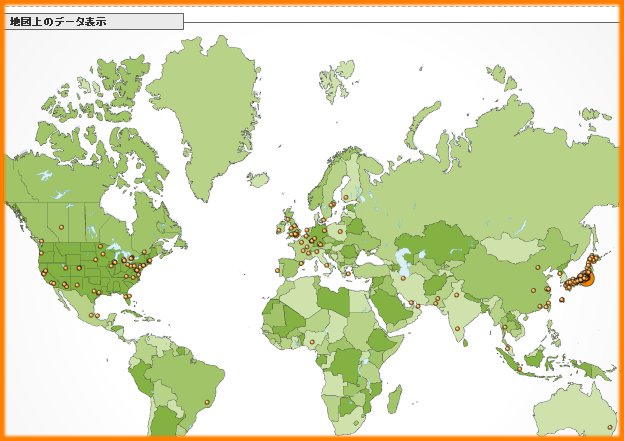Click Iceland on the map

[x=259, y=180]
